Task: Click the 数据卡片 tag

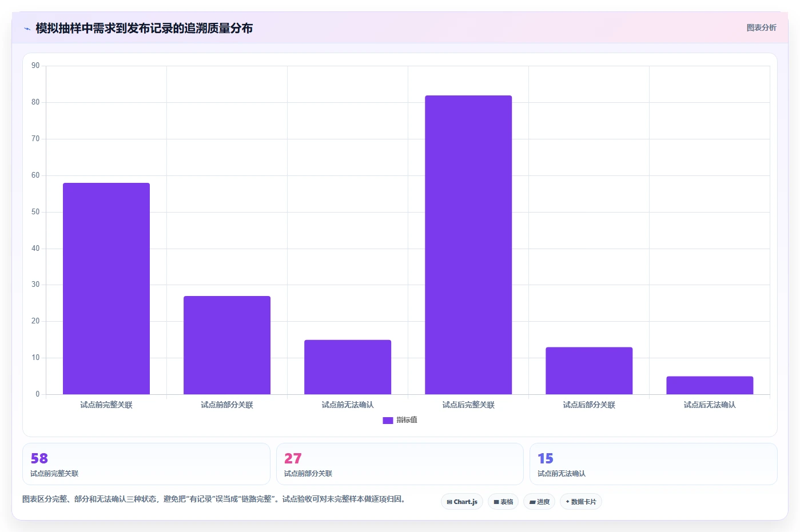Action: 581,502
